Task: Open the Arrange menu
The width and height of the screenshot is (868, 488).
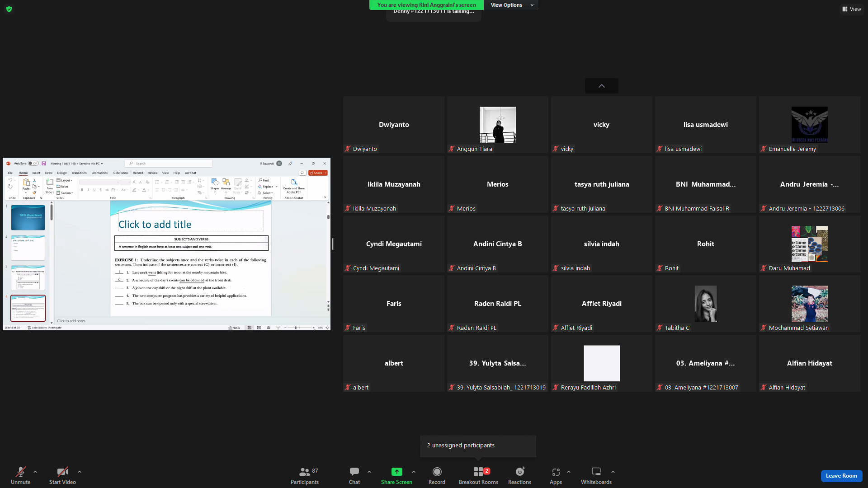Action: click(x=226, y=185)
